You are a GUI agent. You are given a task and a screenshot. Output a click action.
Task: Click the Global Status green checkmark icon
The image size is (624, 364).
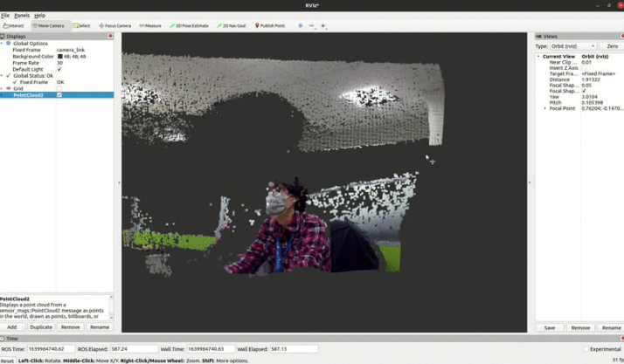click(9, 75)
